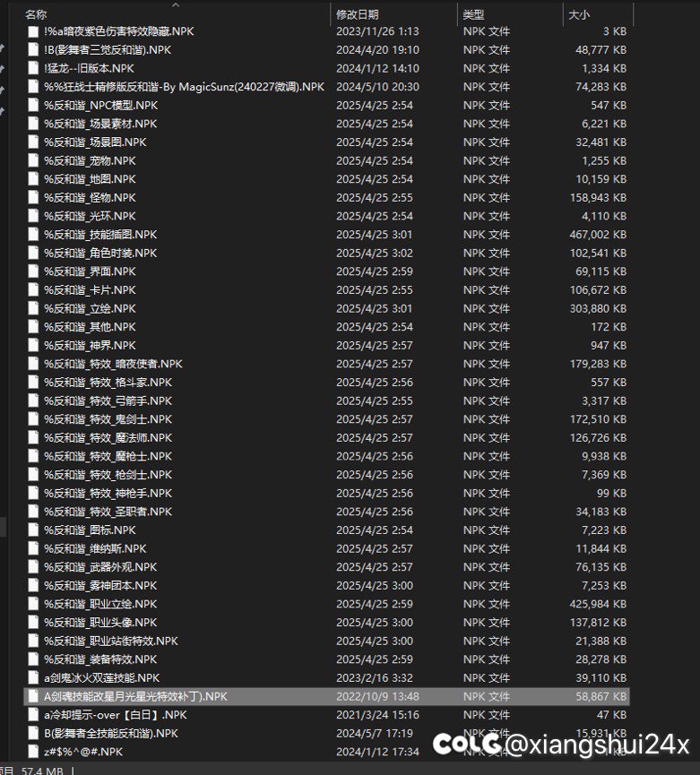Click the file icon beside a剑鬼冰火双莲技能.NPK
Viewport: 700px width, 775px height.
click(x=33, y=678)
